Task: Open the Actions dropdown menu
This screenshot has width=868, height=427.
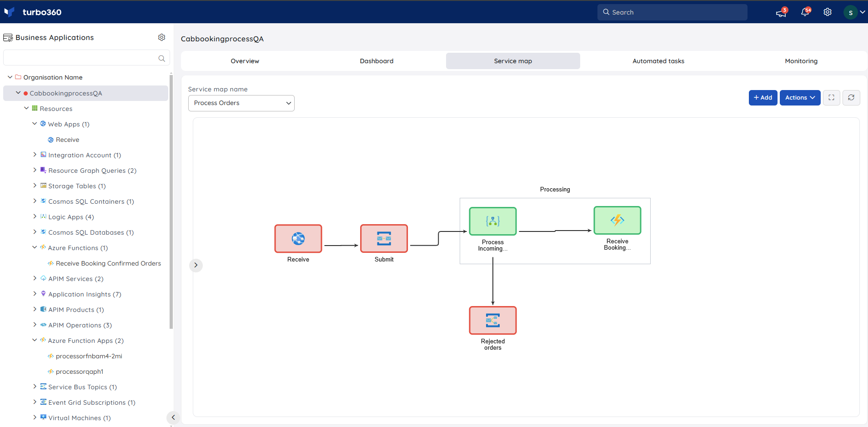Action: pos(800,98)
